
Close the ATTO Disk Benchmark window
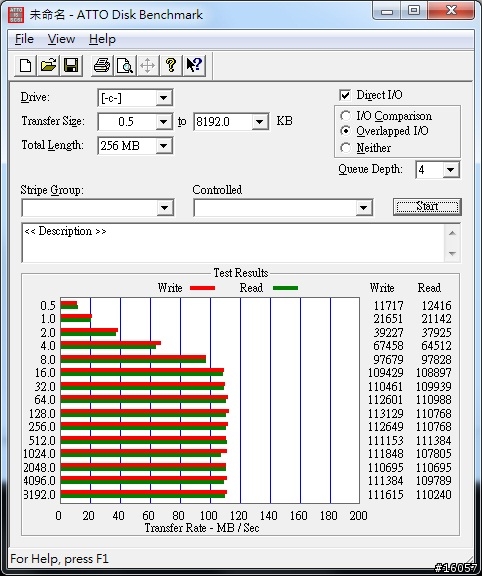point(451,11)
